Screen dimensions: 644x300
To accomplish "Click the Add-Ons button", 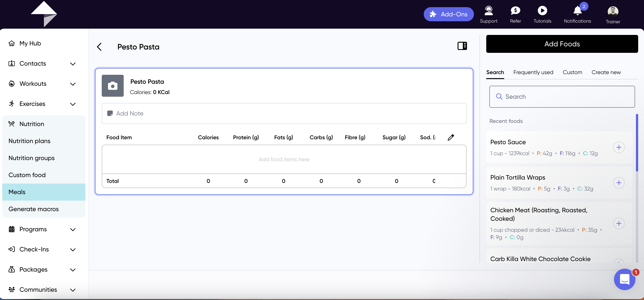I will click(449, 14).
